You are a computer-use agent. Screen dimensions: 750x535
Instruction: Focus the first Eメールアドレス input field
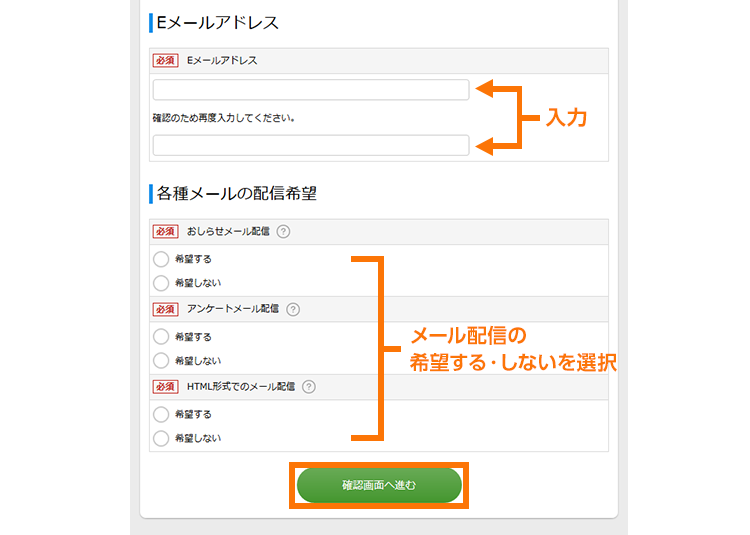point(311,90)
